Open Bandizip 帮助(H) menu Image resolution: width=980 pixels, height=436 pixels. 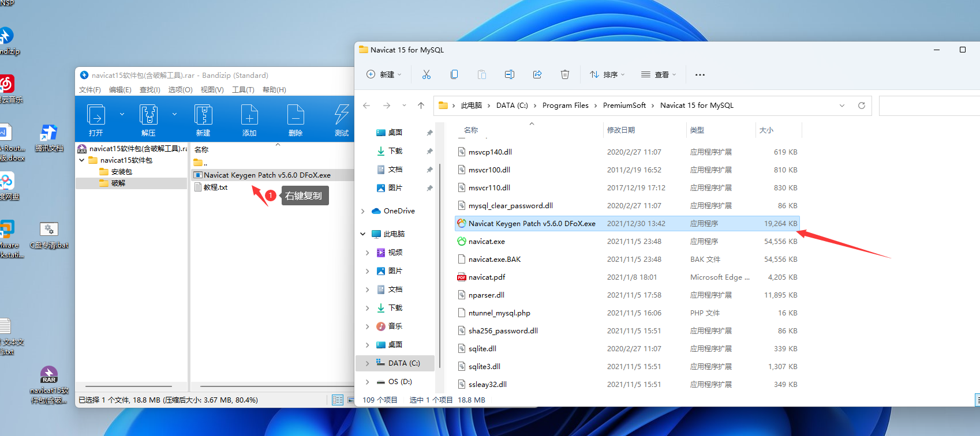point(274,90)
